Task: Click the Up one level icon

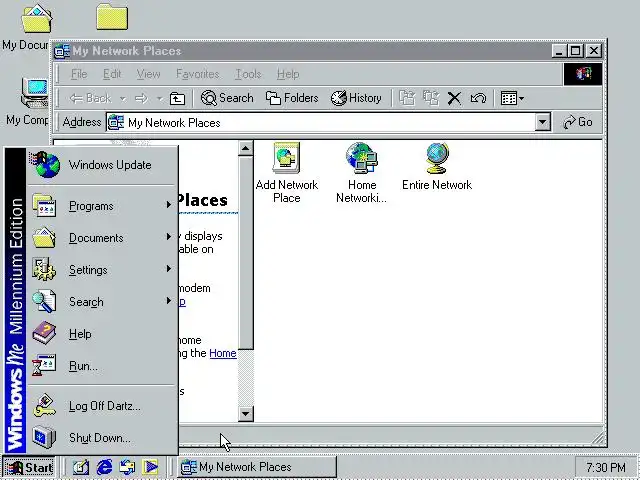Action: click(177, 98)
